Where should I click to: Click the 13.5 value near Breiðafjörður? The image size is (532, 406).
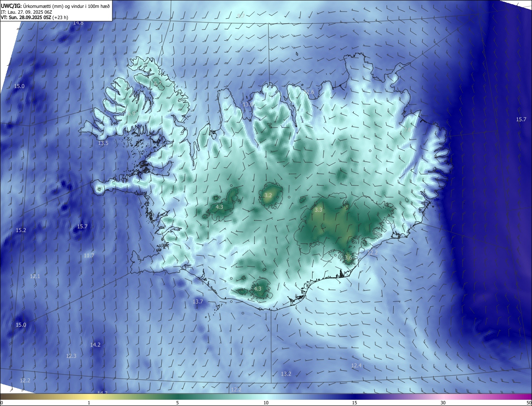coord(103,143)
